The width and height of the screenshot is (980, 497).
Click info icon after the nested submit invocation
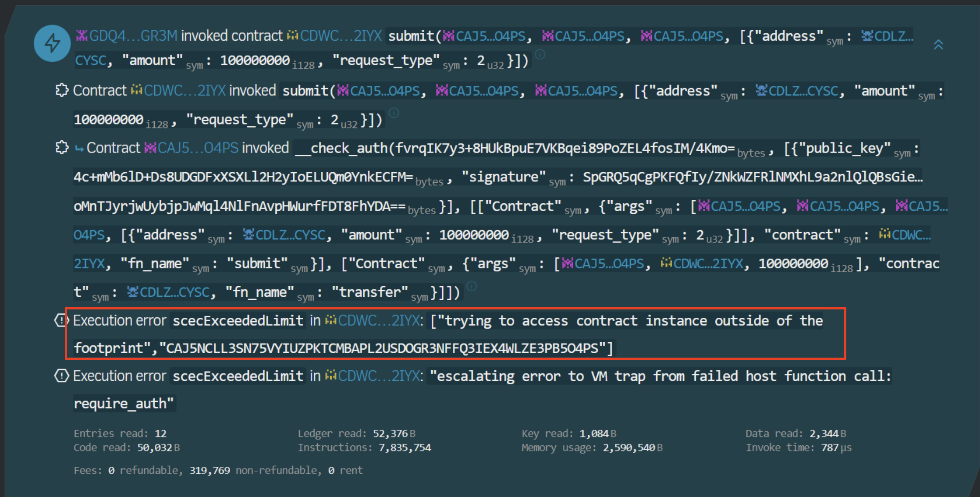pyautogui.click(x=394, y=113)
